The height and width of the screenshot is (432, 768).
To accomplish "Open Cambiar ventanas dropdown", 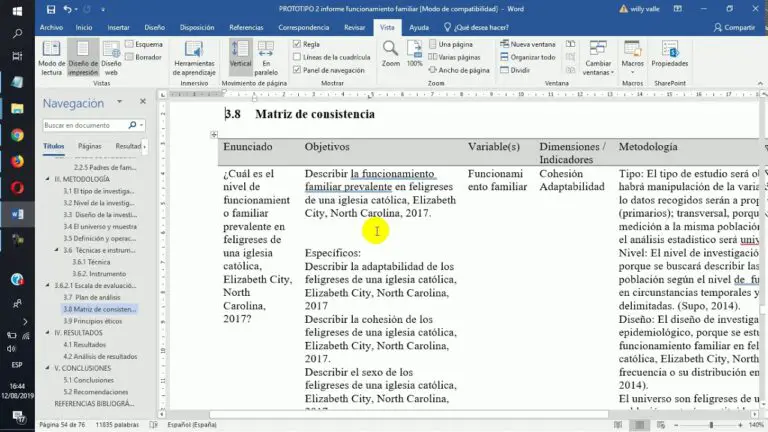I will (x=597, y=73).
